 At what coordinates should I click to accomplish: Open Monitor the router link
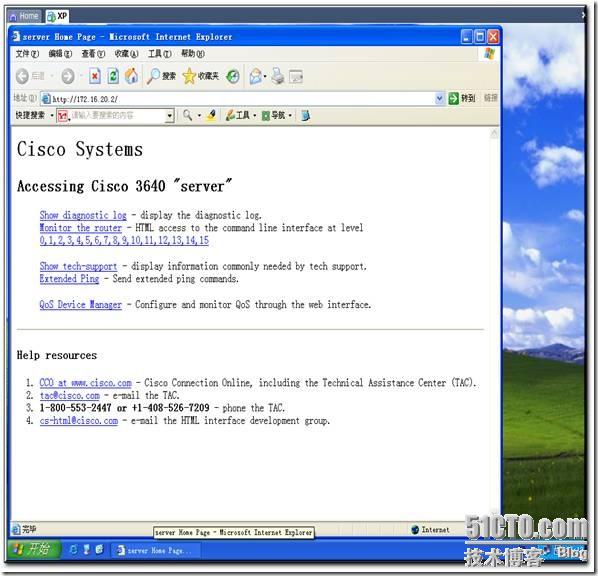(x=80, y=228)
